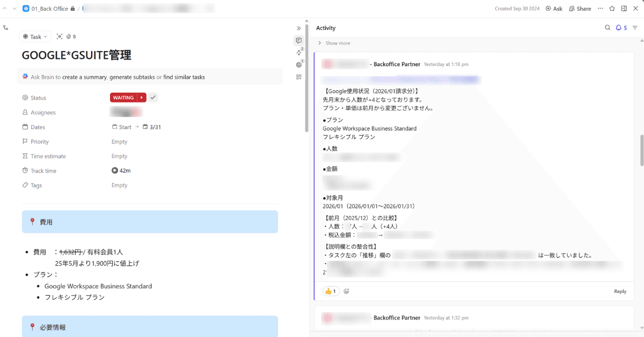Open the comments Activity tab icon
644x337 pixels.
click(x=299, y=41)
